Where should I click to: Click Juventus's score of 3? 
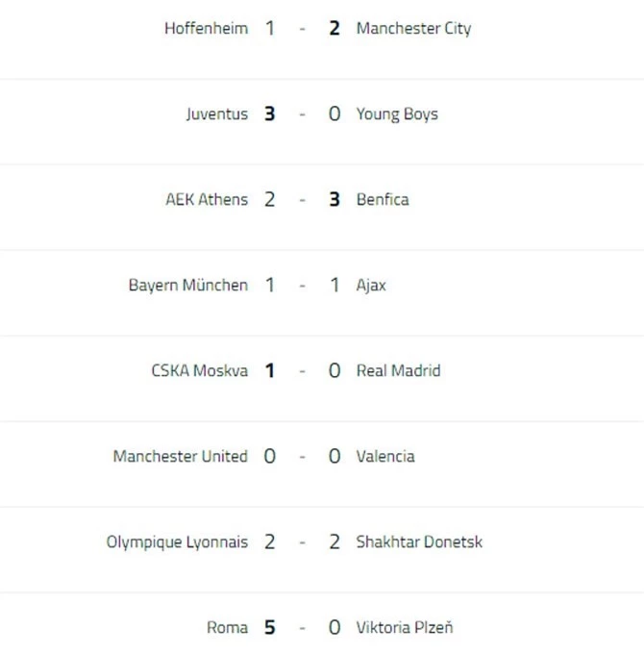point(270,113)
